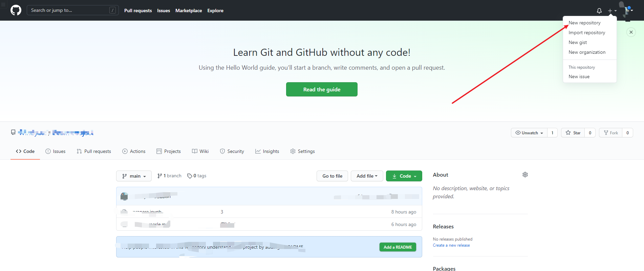This screenshot has width=644, height=271.
Task: Switch to the repository Pull requests tab
Action: tap(94, 151)
